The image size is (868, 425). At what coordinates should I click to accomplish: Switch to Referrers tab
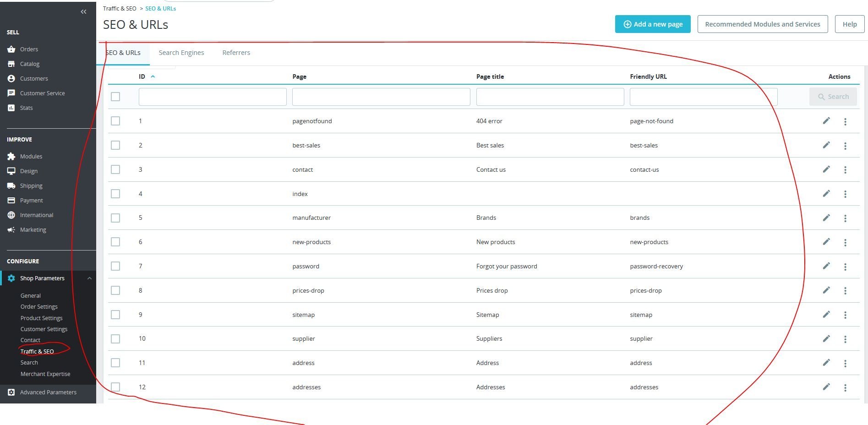point(236,53)
